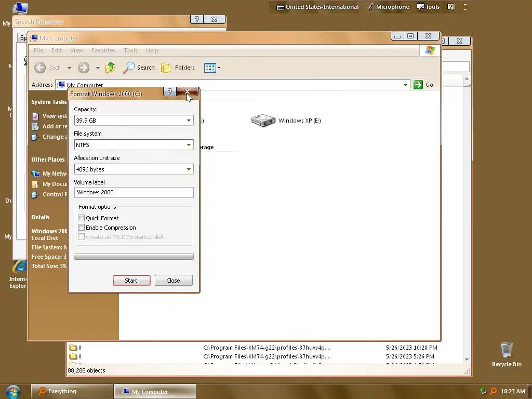Click the Back arrow in My Computer toolbar

pyautogui.click(x=40, y=68)
